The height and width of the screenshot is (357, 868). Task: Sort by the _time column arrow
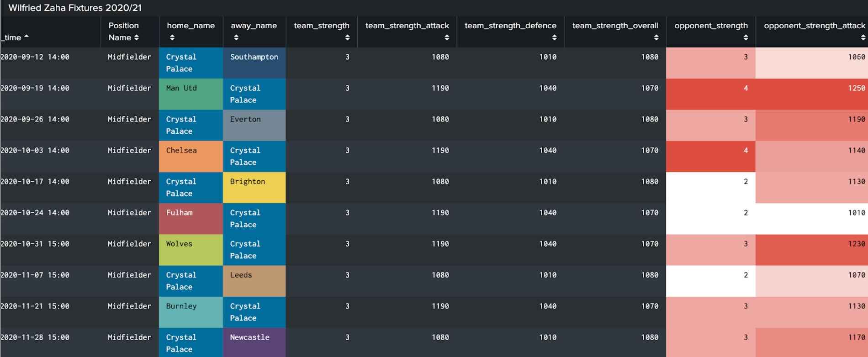click(x=26, y=37)
